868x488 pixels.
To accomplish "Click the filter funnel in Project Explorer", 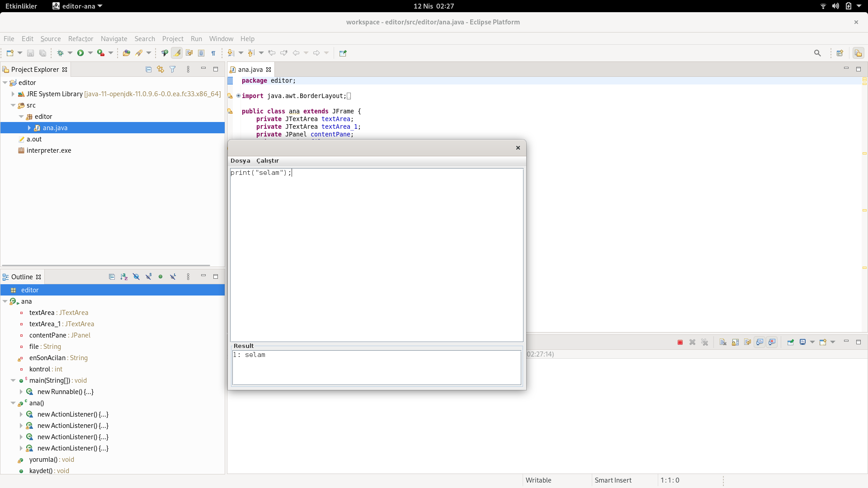I will point(173,69).
